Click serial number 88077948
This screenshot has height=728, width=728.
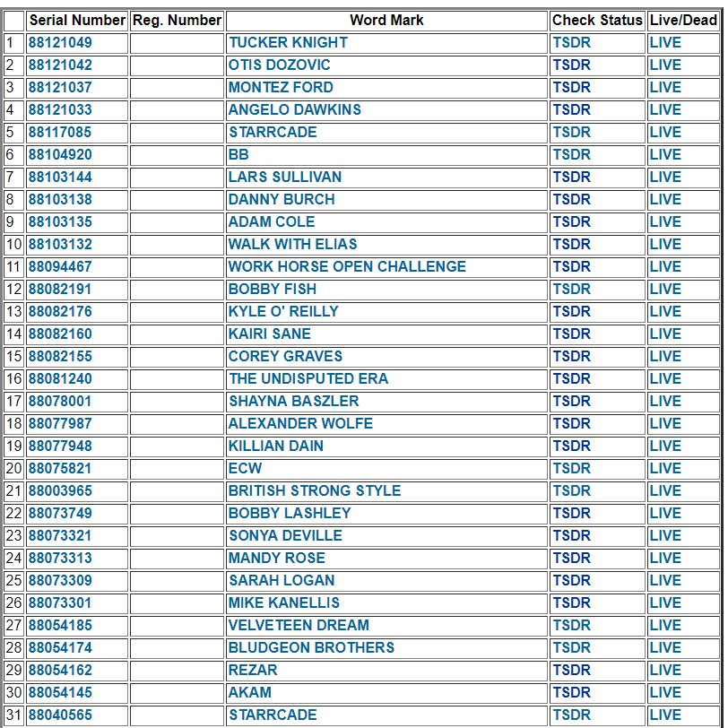point(60,446)
